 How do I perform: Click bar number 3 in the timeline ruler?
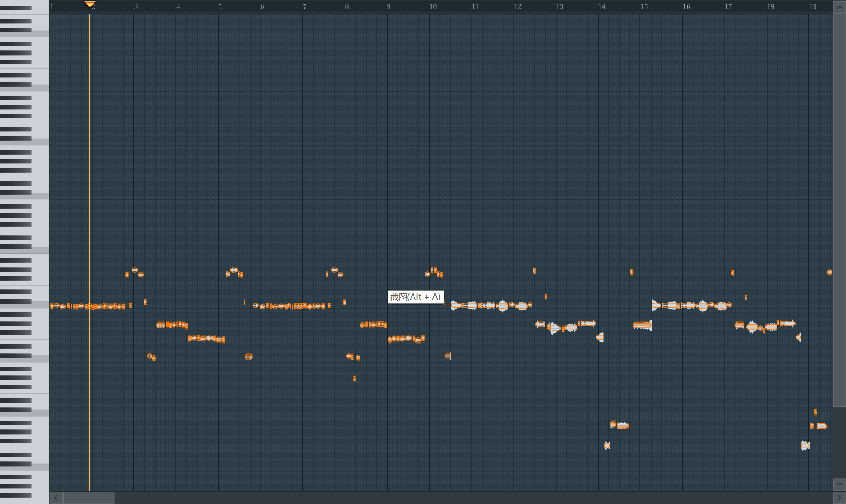tap(136, 7)
